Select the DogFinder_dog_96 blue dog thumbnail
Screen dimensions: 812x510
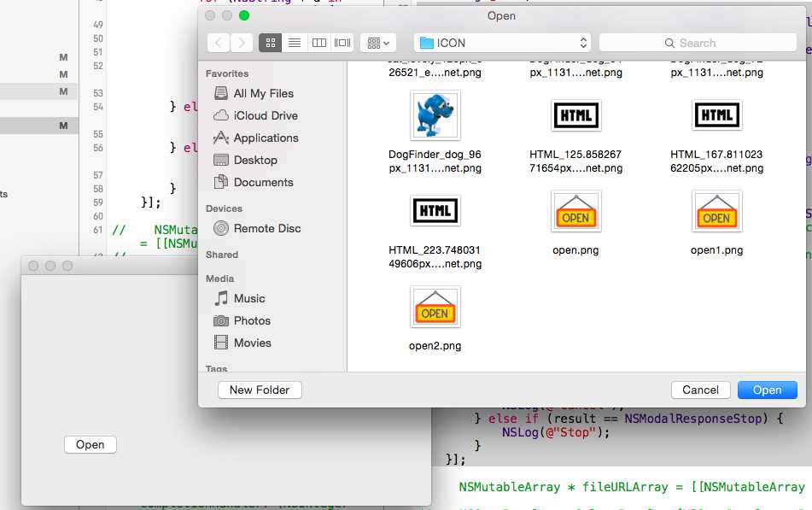[x=435, y=115]
